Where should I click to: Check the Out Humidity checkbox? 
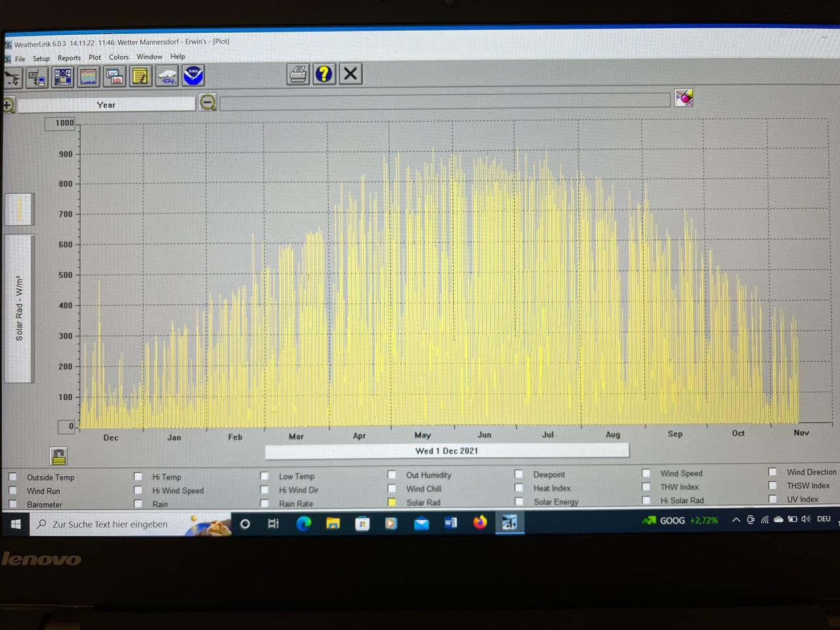[392, 474]
